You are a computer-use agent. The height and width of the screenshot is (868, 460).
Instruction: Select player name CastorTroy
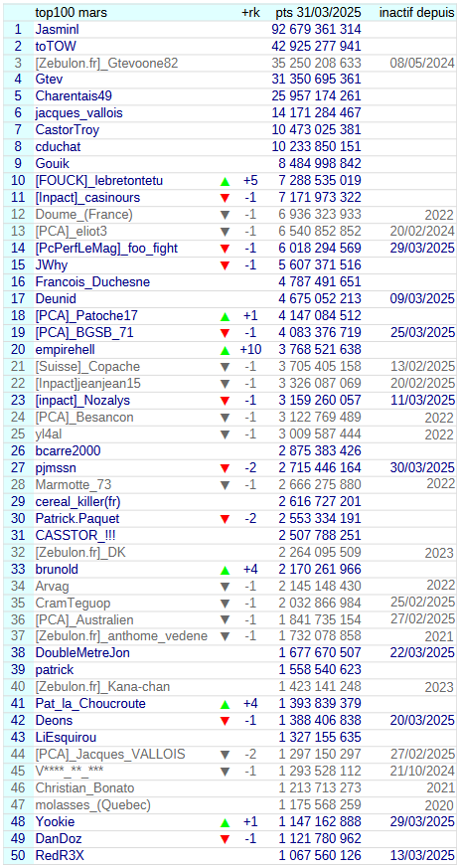tap(68, 130)
